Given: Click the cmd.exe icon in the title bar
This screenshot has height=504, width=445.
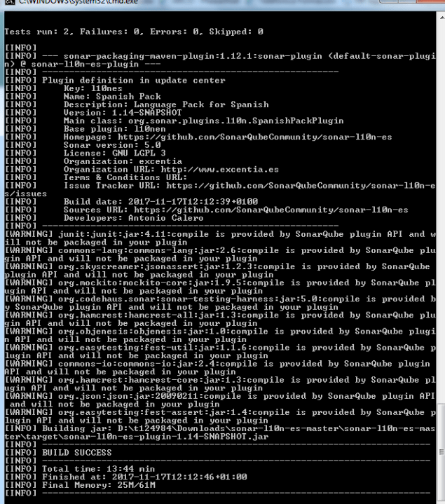Looking at the screenshot, I should point(9,1).
